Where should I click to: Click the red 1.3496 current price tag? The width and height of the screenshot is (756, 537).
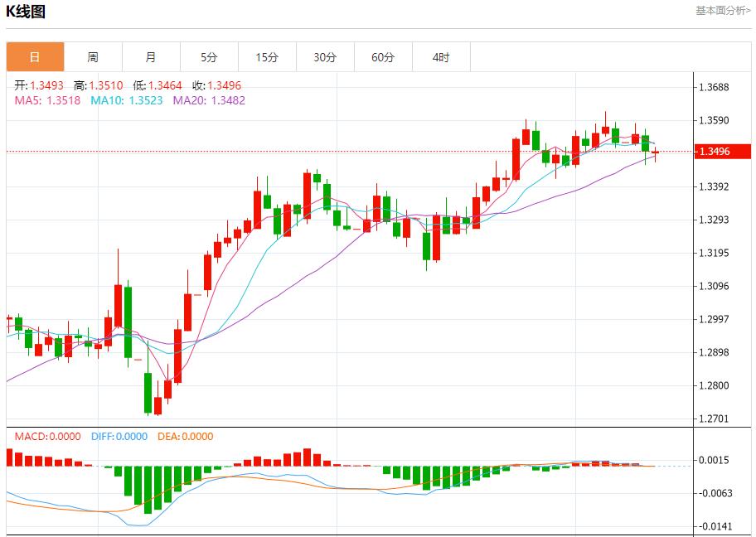coord(723,151)
